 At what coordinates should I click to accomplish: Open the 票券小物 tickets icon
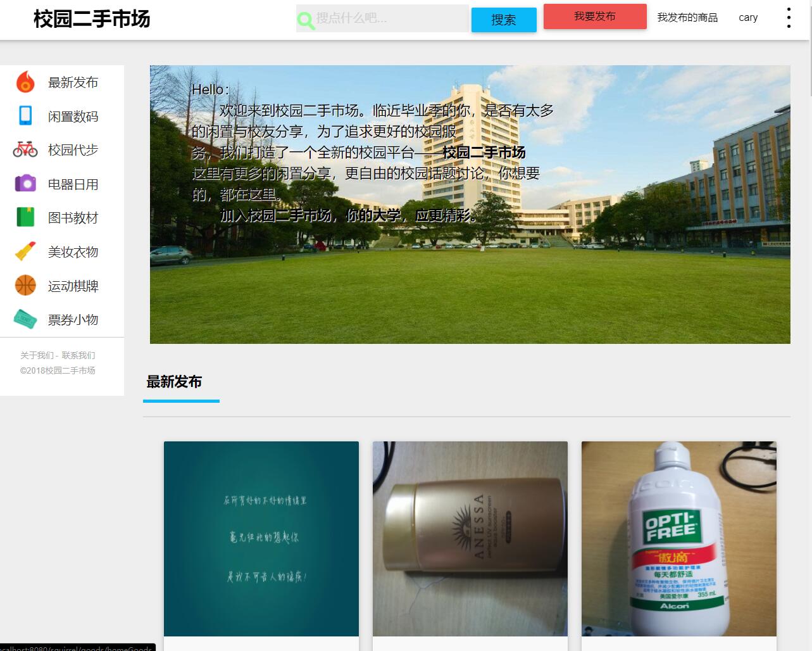(25, 319)
